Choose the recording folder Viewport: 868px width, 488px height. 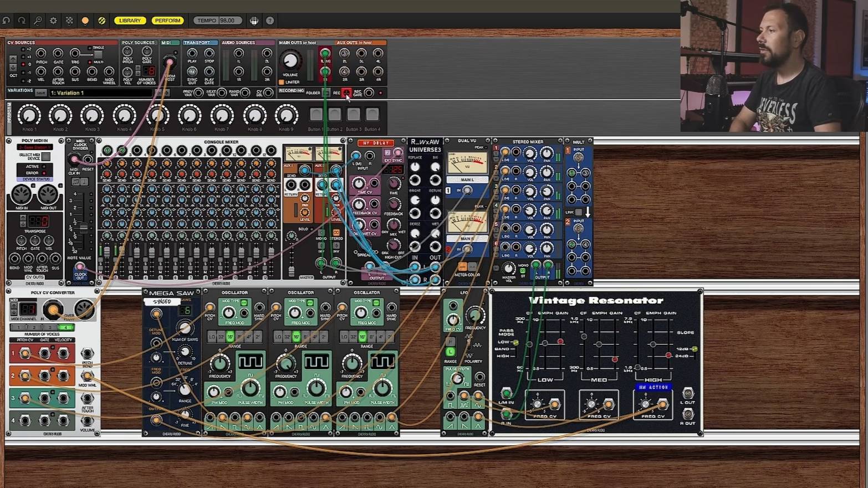pyautogui.click(x=326, y=93)
